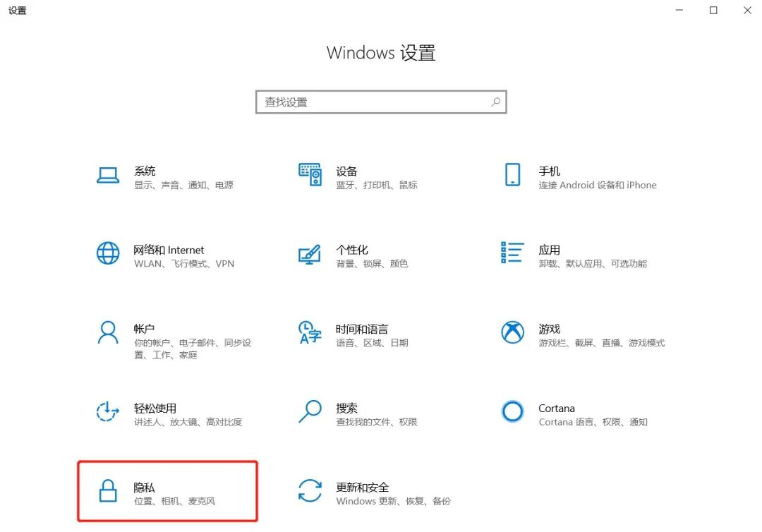Click the text 游戏栏、截屏、直播、游戏模式
The width and height of the screenshot is (762, 532).
(602, 343)
